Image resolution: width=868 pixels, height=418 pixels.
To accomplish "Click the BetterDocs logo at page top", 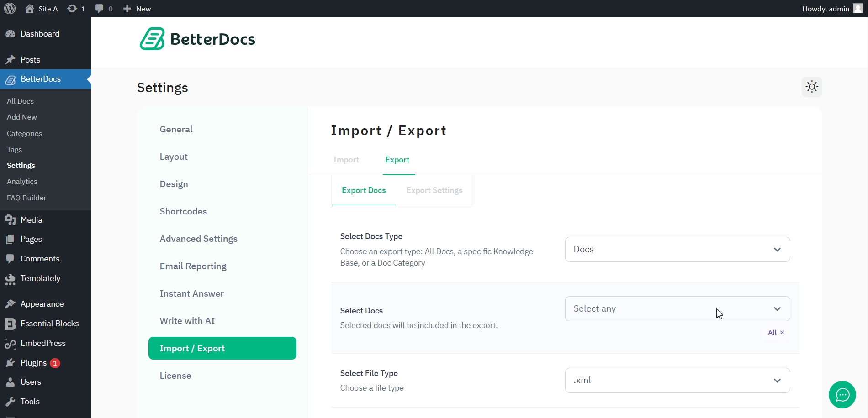I will [197, 39].
